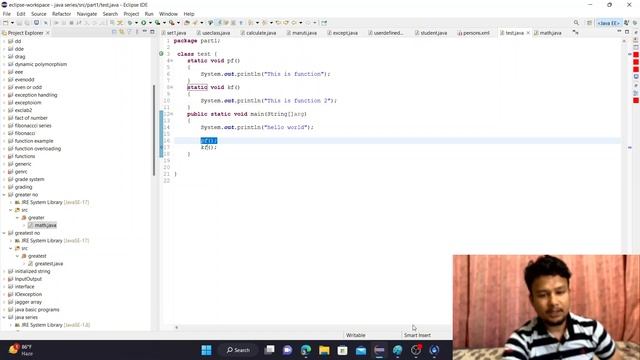The image size is (640, 360).
Task: Click the External Tools toolbar icon
Action: pyautogui.click(x=172, y=23)
